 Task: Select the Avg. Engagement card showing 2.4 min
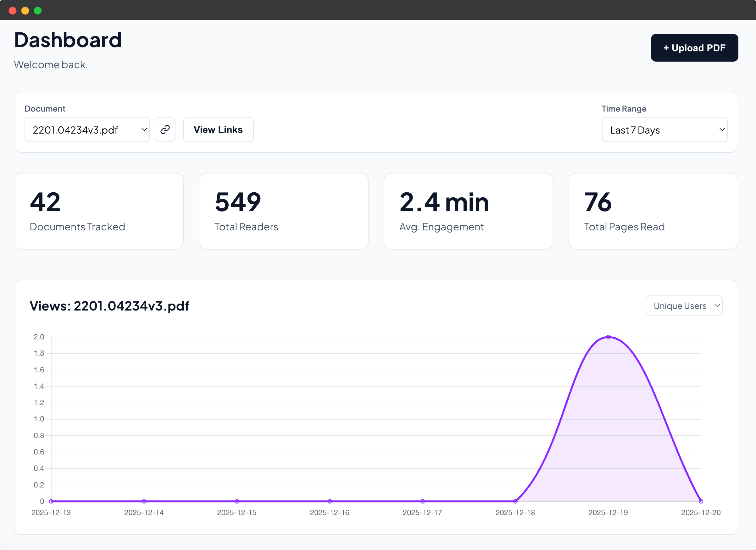[x=468, y=211]
